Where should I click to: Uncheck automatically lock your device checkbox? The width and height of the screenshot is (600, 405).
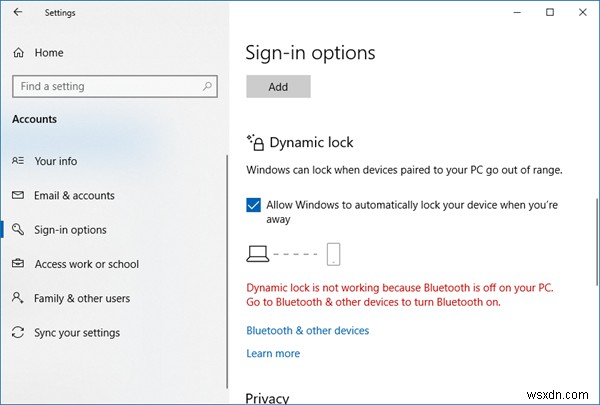pyautogui.click(x=253, y=205)
